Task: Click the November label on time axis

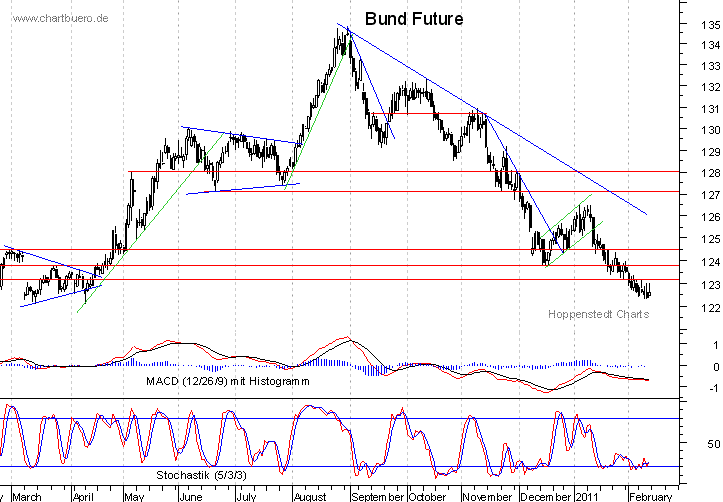Action: pyautogui.click(x=487, y=497)
